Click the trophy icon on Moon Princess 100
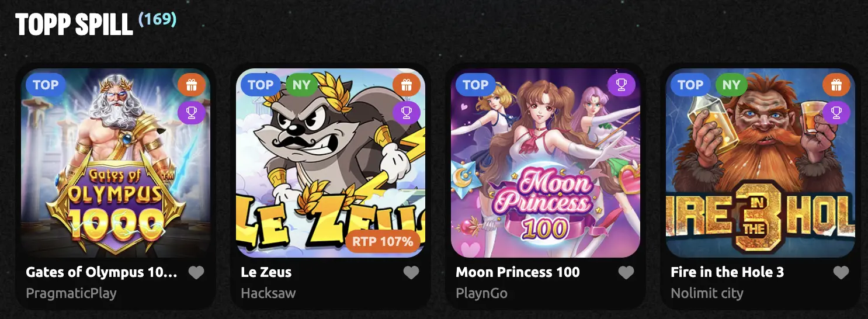This screenshot has width=868, height=319. 622,85
